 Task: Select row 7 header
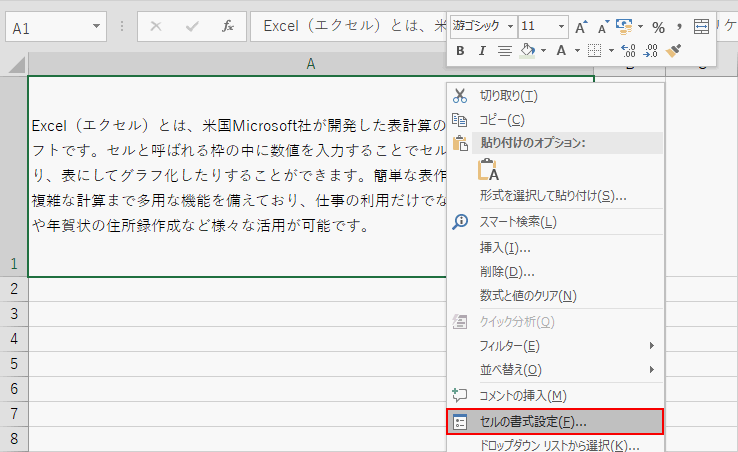coord(14,413)
